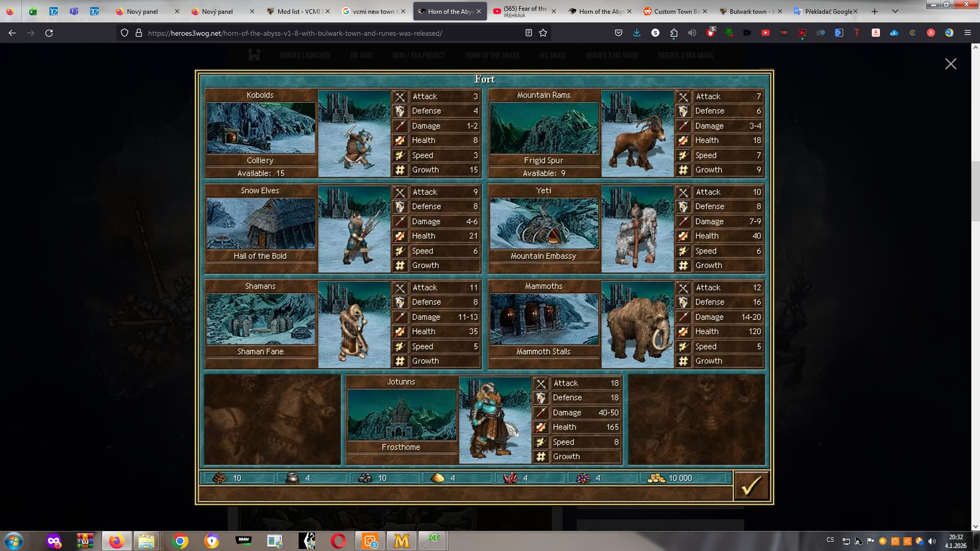Open the Pocket save icon
Viewport: 980px width, 551px height.
[x=619, y=33]
